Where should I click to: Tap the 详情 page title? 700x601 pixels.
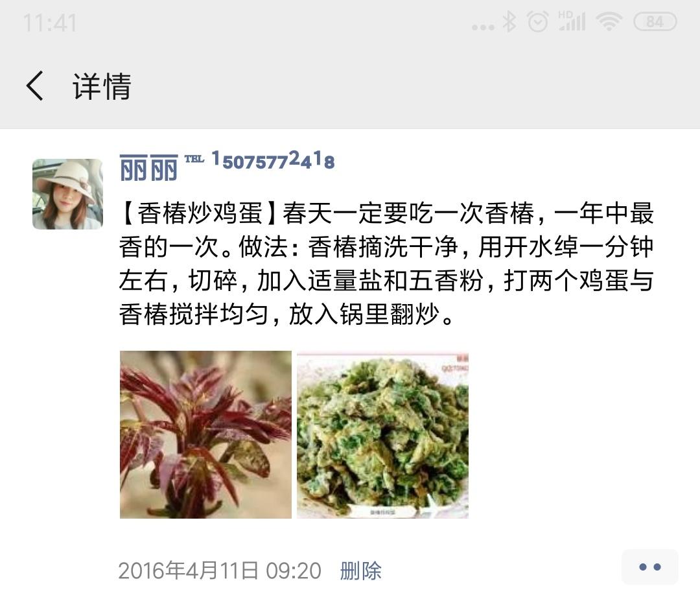[x=102, y=86]
